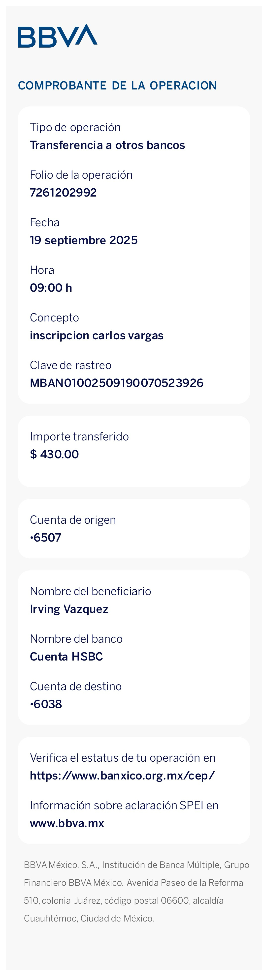Screen dimensions: 262x980
Task: Select the concept text inscripcion carlos vargas
Action: [x=97, y=335]
